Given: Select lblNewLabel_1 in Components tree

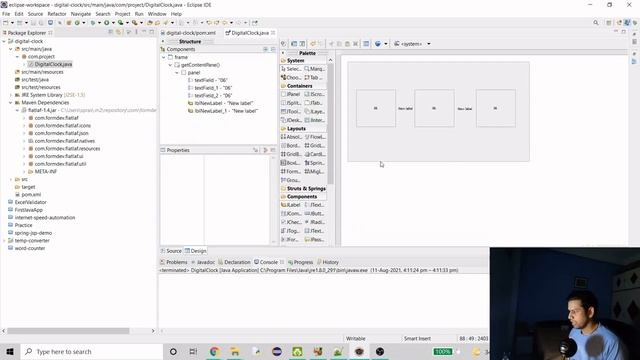Looking at the screenshot, I should click(223, 111).
